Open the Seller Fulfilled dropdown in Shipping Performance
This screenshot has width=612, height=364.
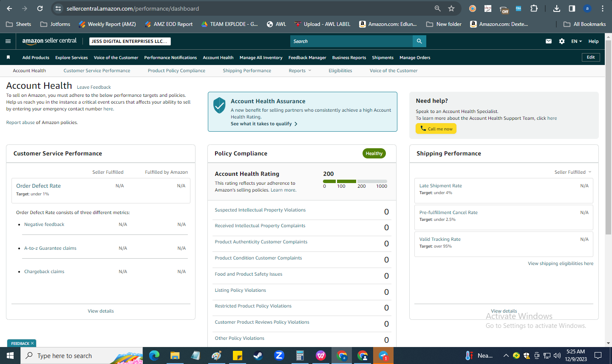point(573,172)
